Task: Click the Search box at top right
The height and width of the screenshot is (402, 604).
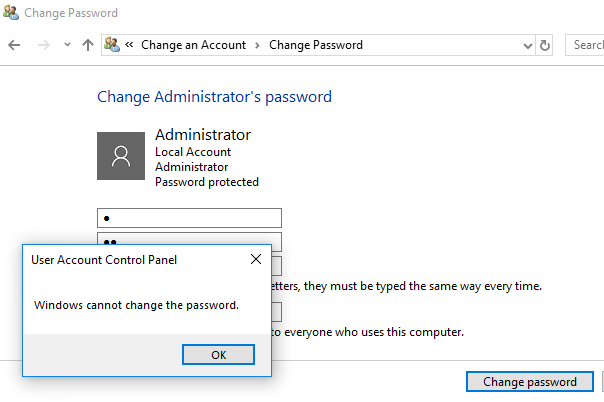Action: pos(585,45)
